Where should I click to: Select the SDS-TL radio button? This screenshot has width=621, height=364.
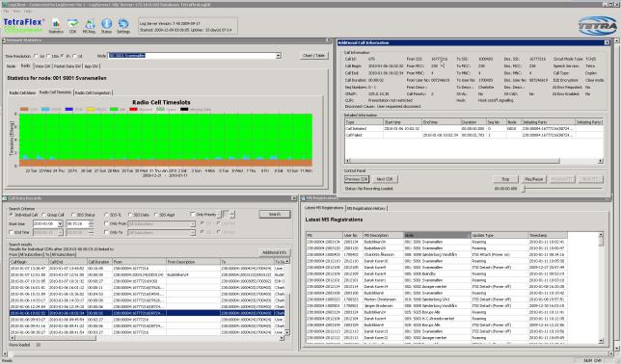tap(106, 215)
